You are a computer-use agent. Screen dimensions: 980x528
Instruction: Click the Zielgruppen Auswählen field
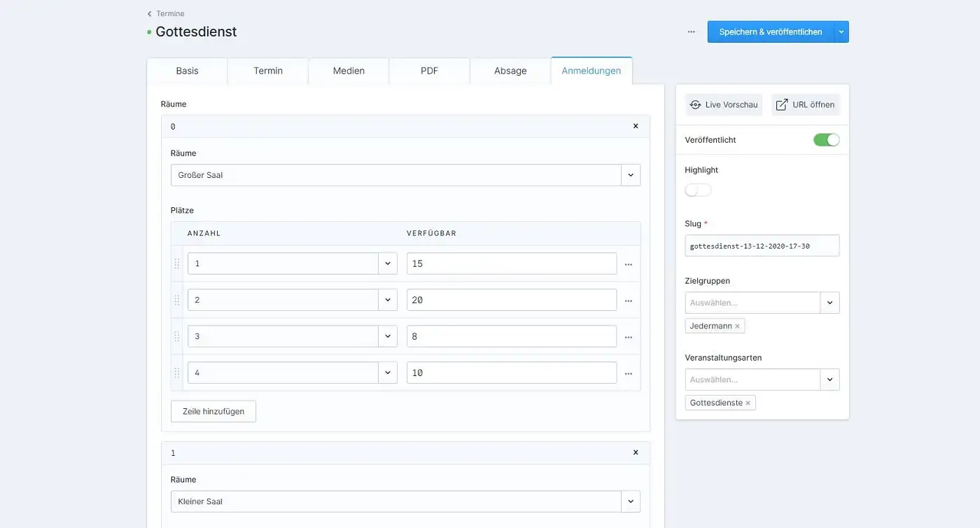click(752, 303)
